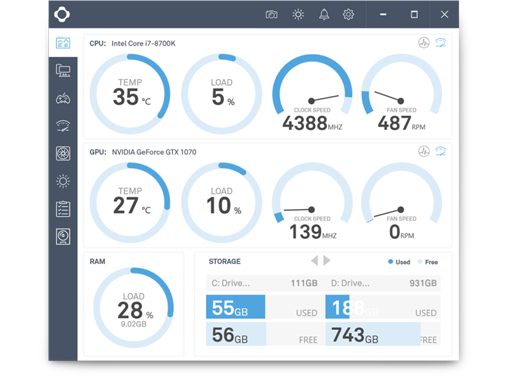Show previous storage drives arrow

pos(314,260)
